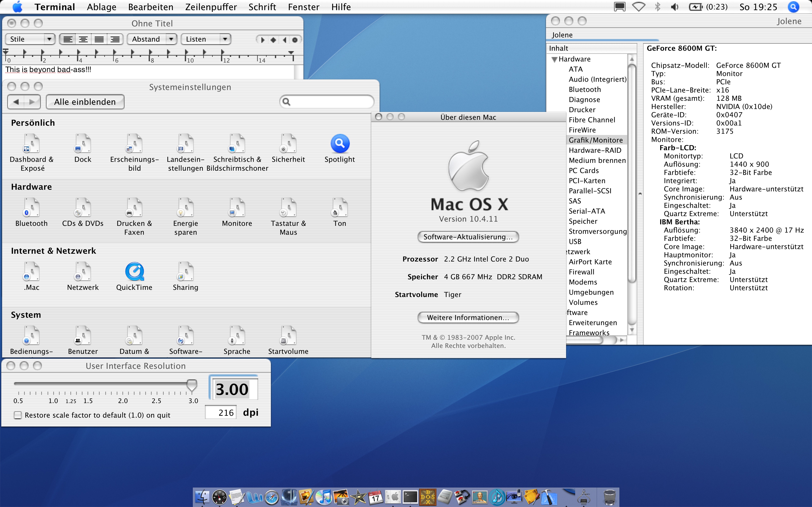
Task: Open QuickTime preferences icon
Action: coord(134,272)
